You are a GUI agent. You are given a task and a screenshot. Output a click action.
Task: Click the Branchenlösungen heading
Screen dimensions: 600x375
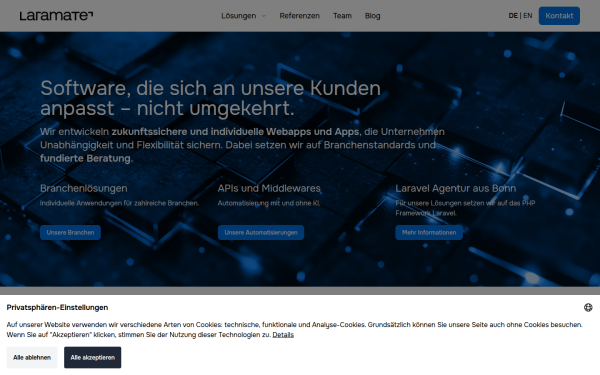click(84, 188)
